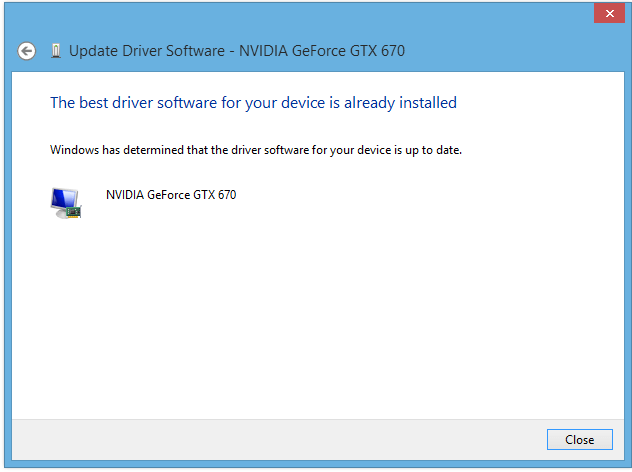
Task: Click the Close button
Action: (x=580, y=439)
